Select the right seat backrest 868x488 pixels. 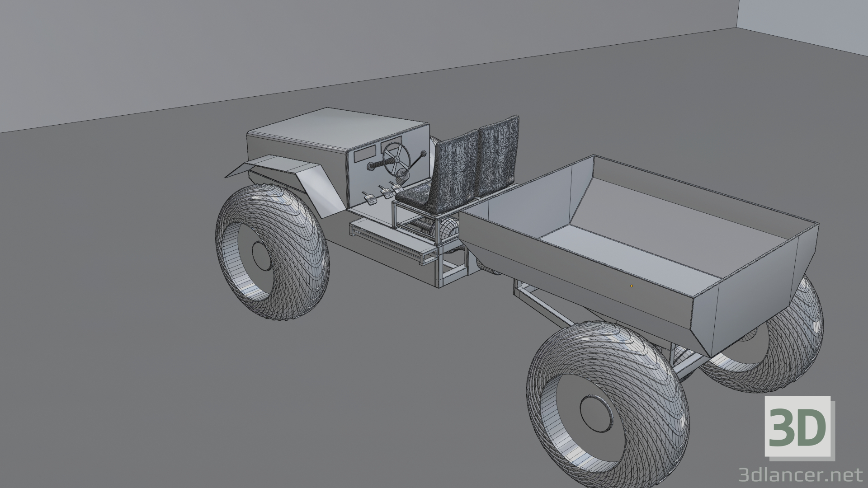(x=498, y=155)
